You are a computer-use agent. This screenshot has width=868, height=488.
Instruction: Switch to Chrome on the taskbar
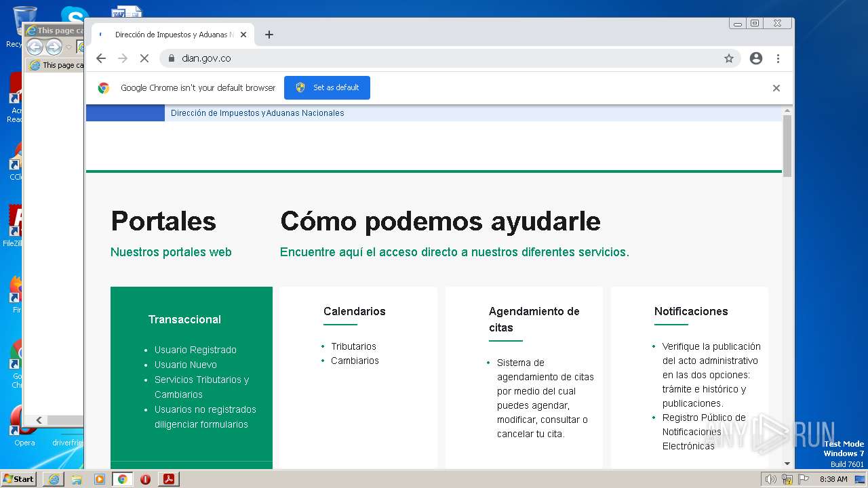pos(123,479)
